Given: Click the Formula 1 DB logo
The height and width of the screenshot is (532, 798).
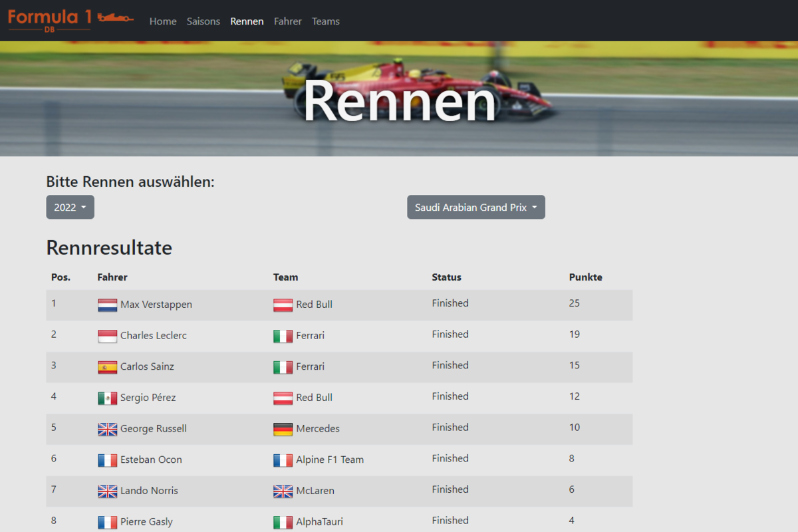Looking at the screenshot, I should [x=70, y=19].
